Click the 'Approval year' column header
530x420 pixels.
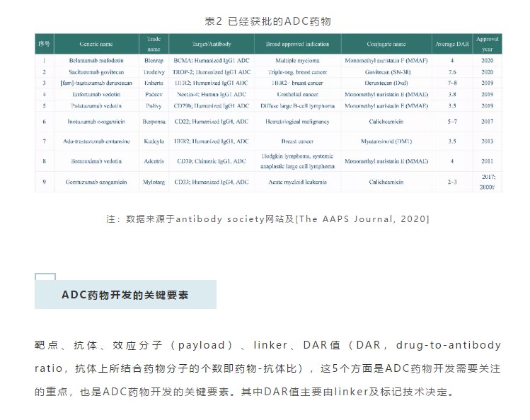tap(487, 44)
